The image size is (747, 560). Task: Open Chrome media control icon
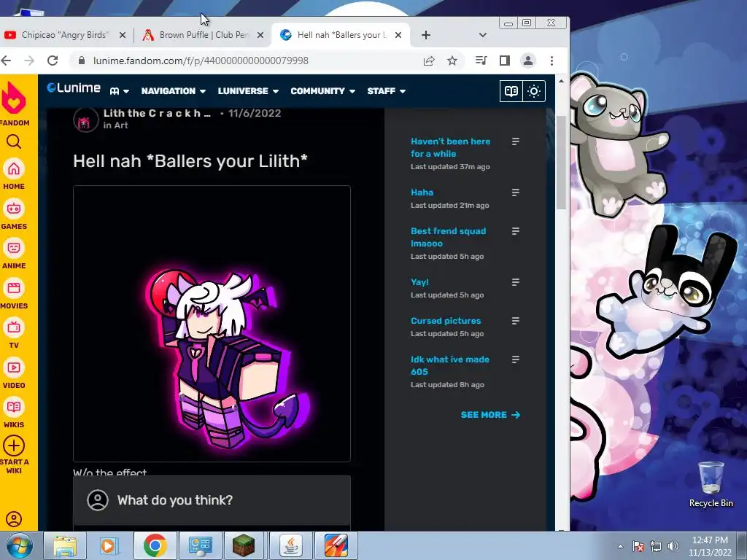pos(481,61)
